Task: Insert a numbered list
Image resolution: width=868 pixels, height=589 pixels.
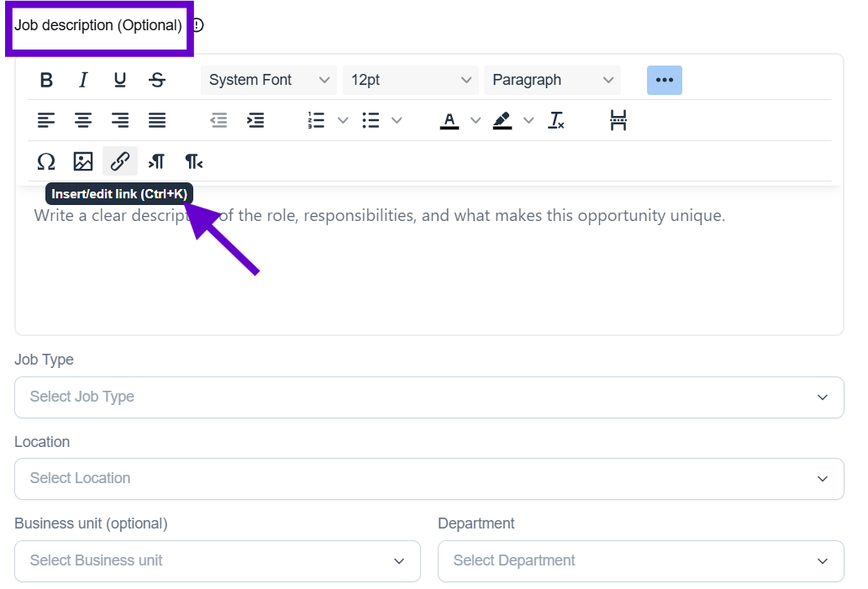Action: 317,120
